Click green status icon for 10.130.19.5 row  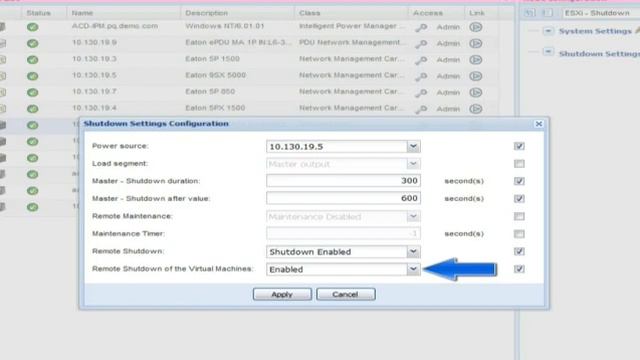33,76
